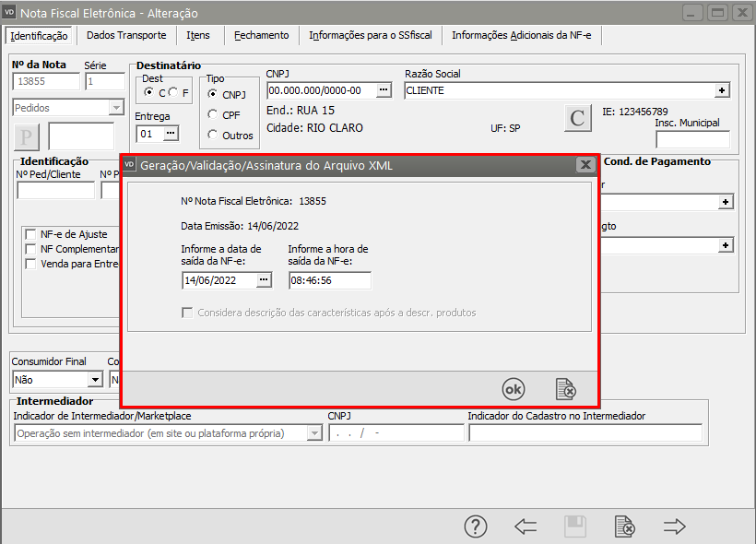Select the CPF radio button
This screenshot has width=756, height=544.
pos(213,115)
